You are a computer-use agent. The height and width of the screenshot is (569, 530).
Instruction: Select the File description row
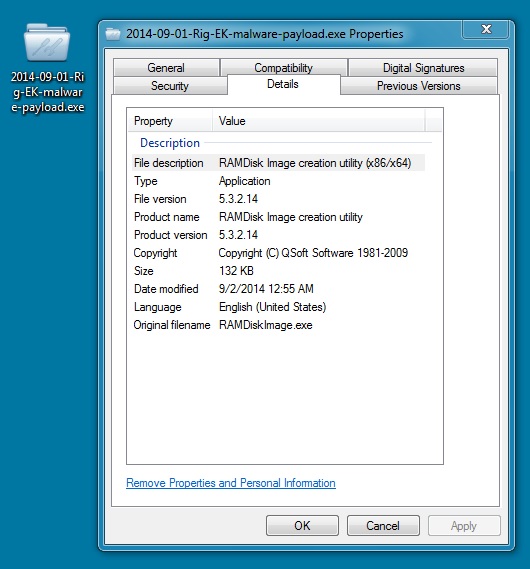click(x=278, y=163)
